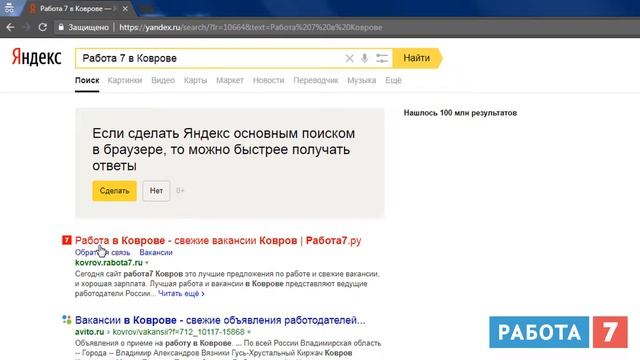Click the 0+ age rating label
Viewport: 640px width, 360px height.
pyautogui.click(x=180, y=191)
